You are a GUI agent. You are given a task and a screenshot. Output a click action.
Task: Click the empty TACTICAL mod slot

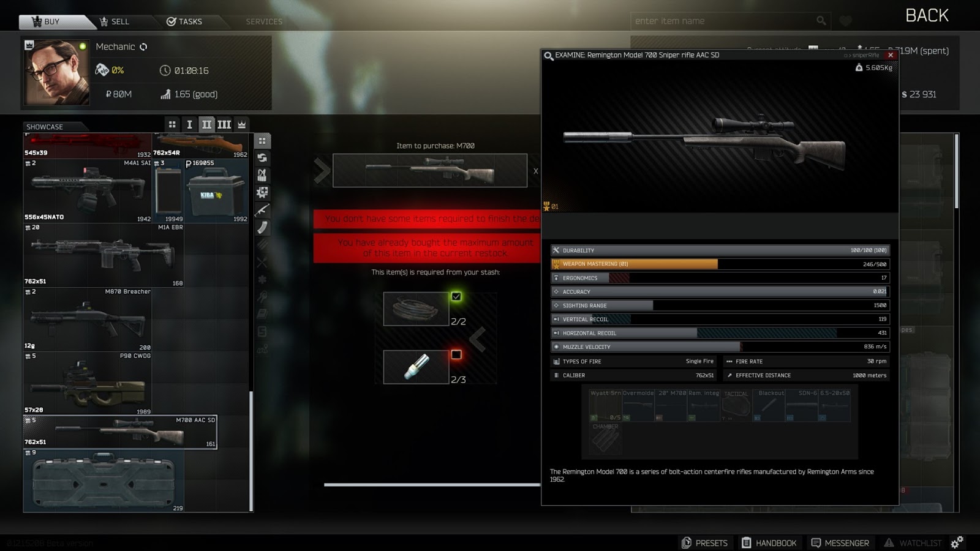(736, 405)
